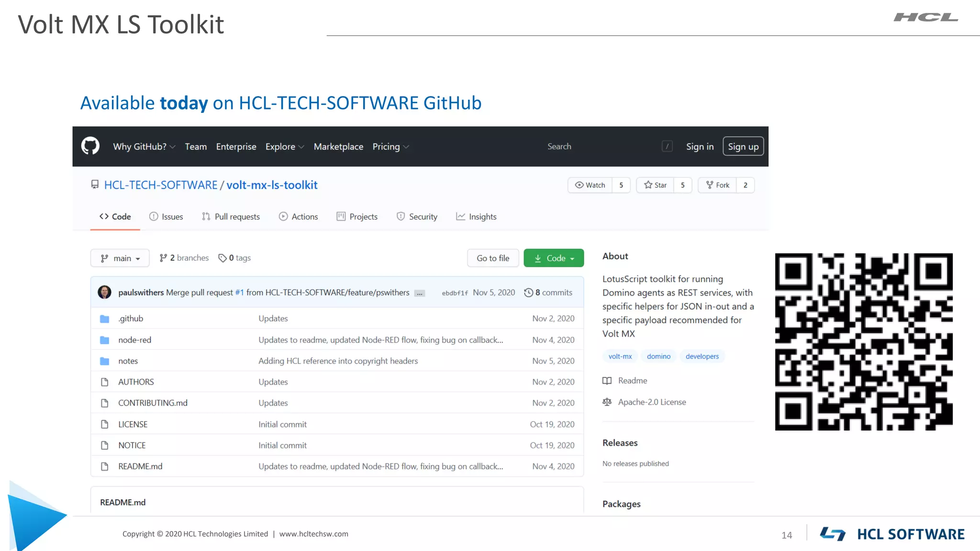Click the Fork button
Screen dimensions: 980x551
pyautogui.click(x=717, y=185)
